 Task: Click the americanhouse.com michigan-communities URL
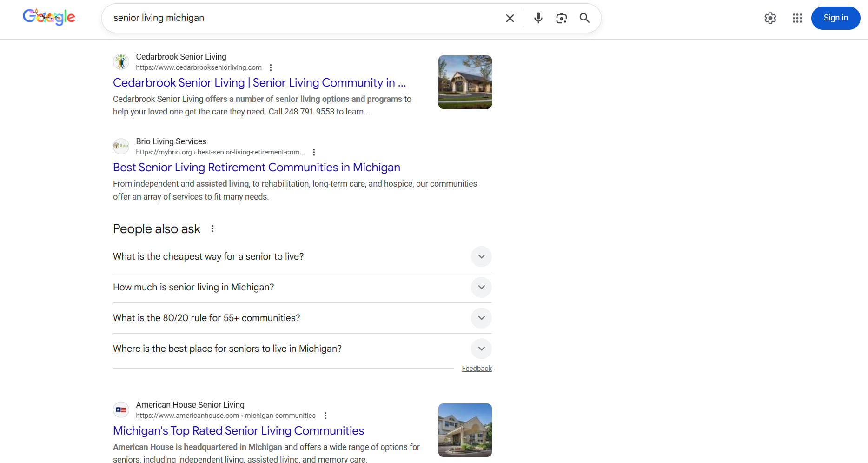click(225, 416)
